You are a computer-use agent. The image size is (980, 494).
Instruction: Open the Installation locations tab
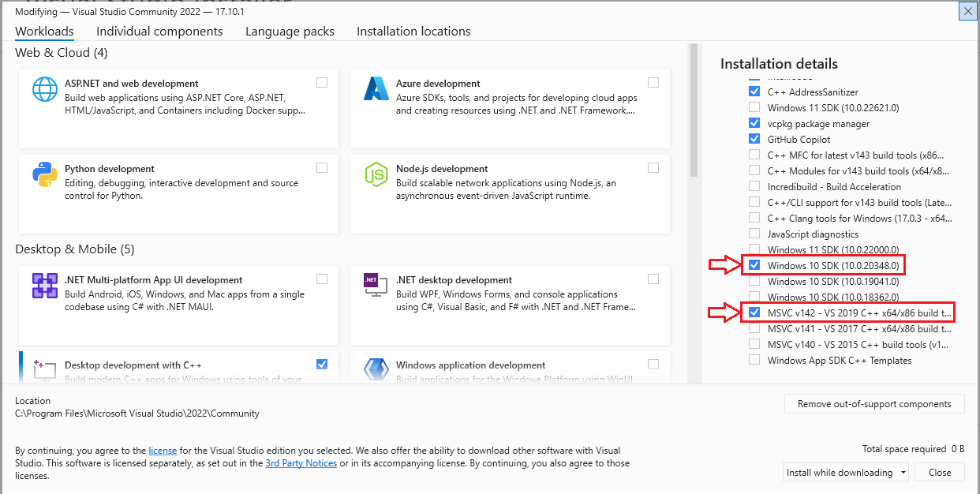(413, 32)
